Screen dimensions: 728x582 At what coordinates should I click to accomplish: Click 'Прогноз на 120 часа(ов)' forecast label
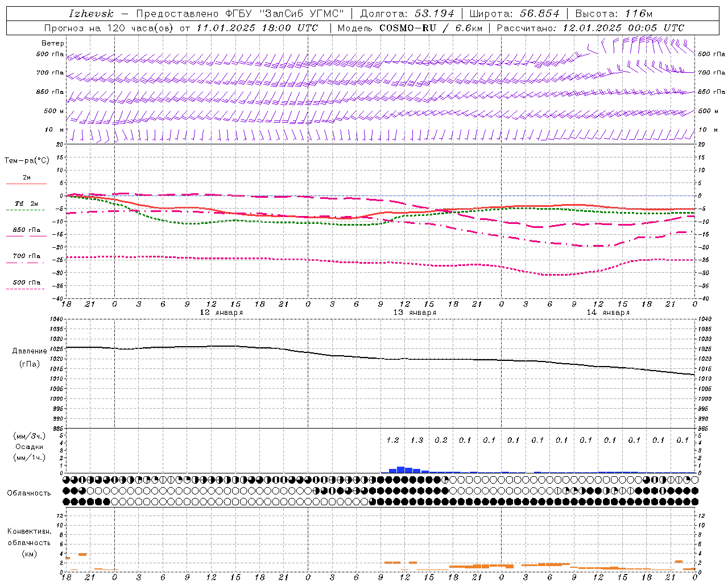110,28
